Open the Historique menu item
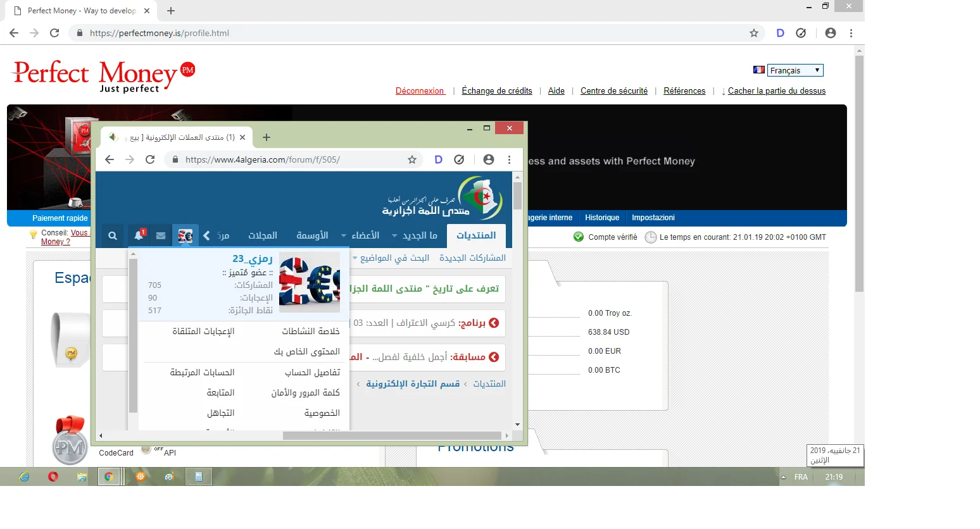 pyautogui.click(x=601, y=218)
